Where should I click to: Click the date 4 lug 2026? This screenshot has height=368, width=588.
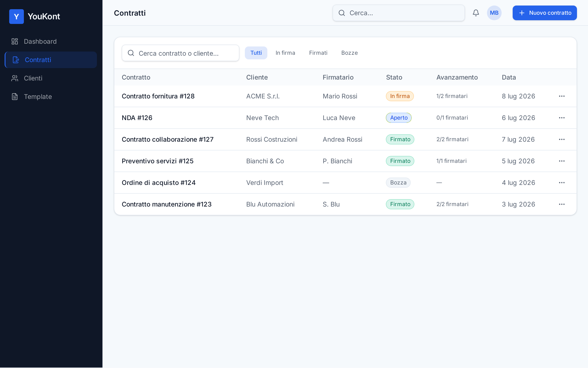pyautogui.click(x=518, y=183)
